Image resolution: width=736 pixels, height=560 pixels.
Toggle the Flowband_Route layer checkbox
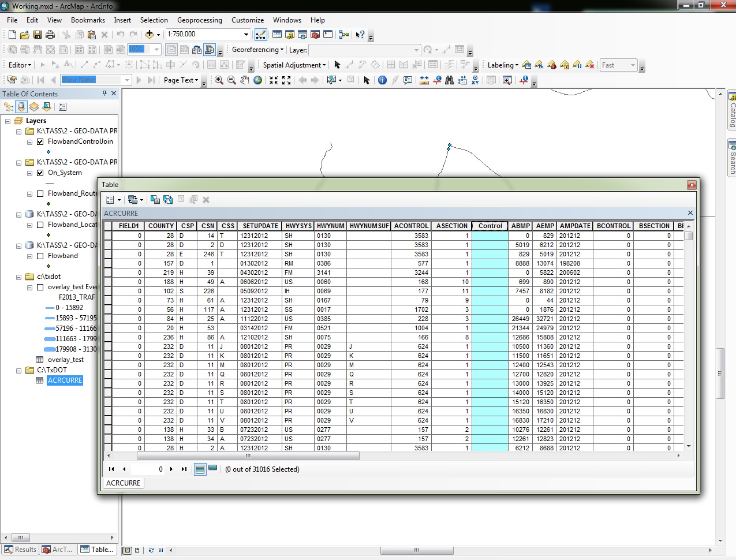(40, 194)
